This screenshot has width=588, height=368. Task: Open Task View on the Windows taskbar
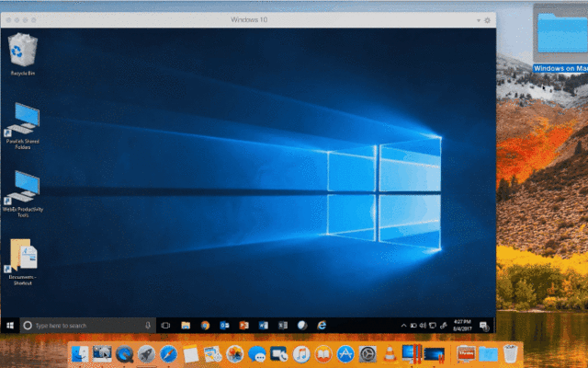165,326
